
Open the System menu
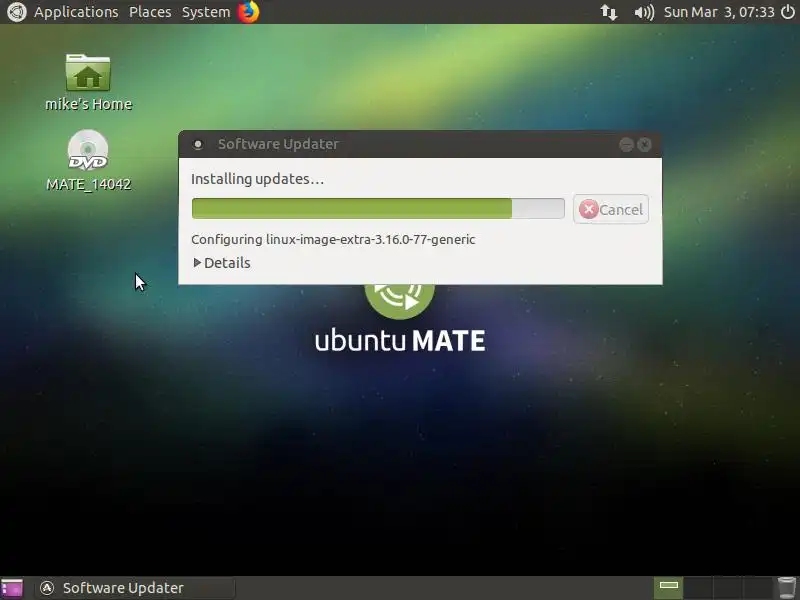pos(206,12)
